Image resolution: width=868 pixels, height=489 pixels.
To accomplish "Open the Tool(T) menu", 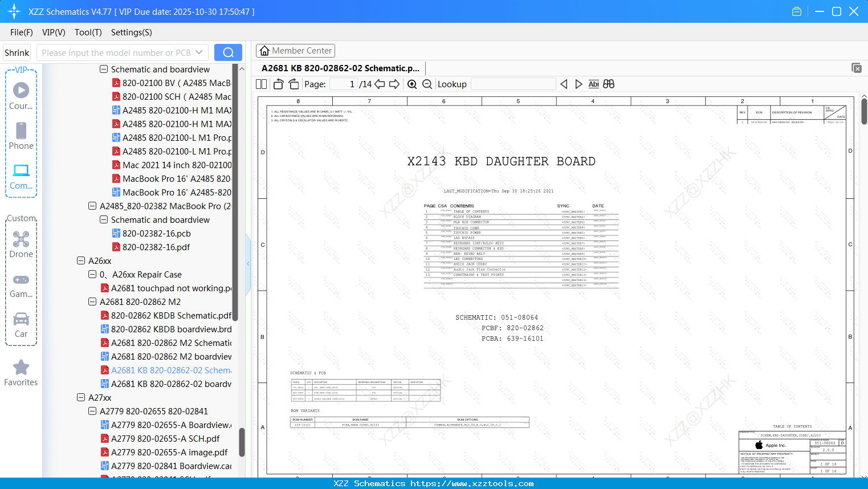I will [x=88, y=32].
